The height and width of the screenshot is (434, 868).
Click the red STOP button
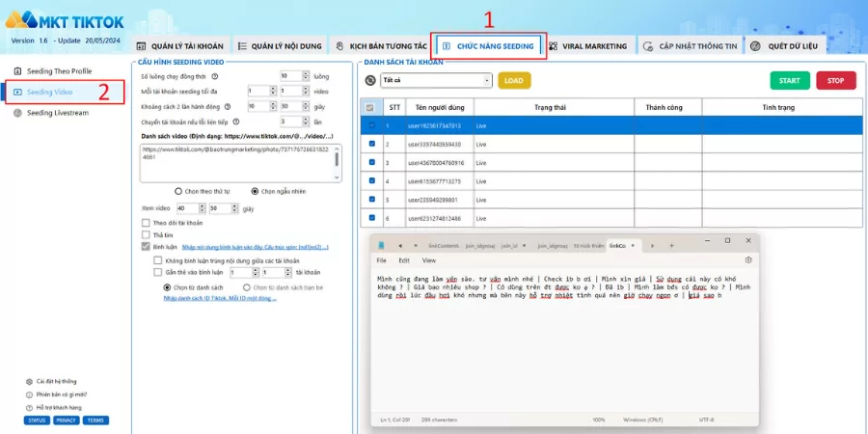[836, 81]
